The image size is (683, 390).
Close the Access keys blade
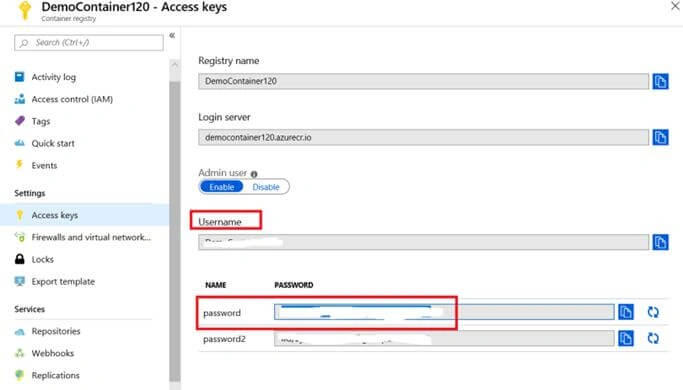675,6
